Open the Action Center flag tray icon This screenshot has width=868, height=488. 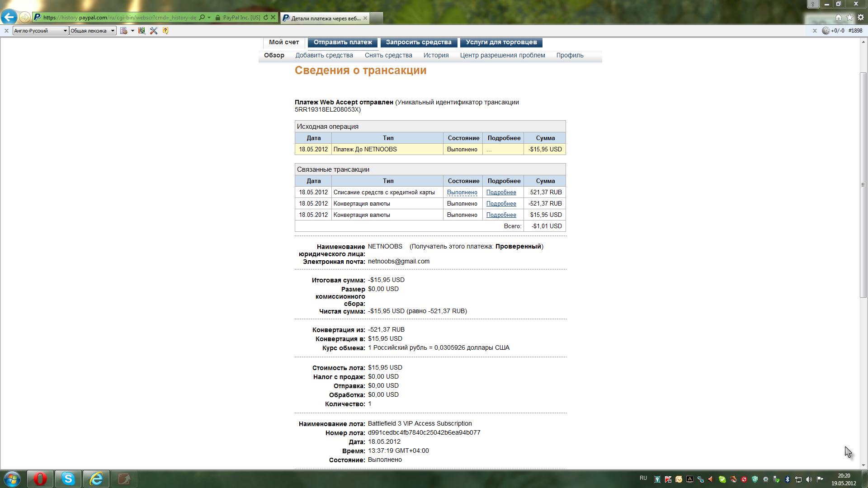point(820,479)
